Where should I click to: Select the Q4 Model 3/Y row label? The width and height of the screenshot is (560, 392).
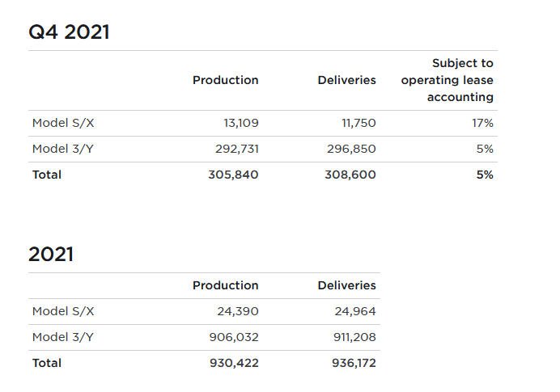pos(63,149)
